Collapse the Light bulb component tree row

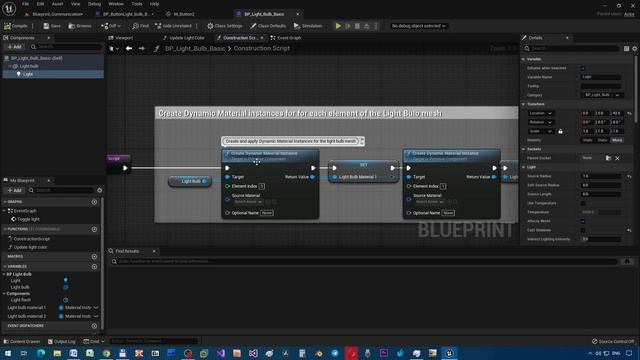coord(10,66)
